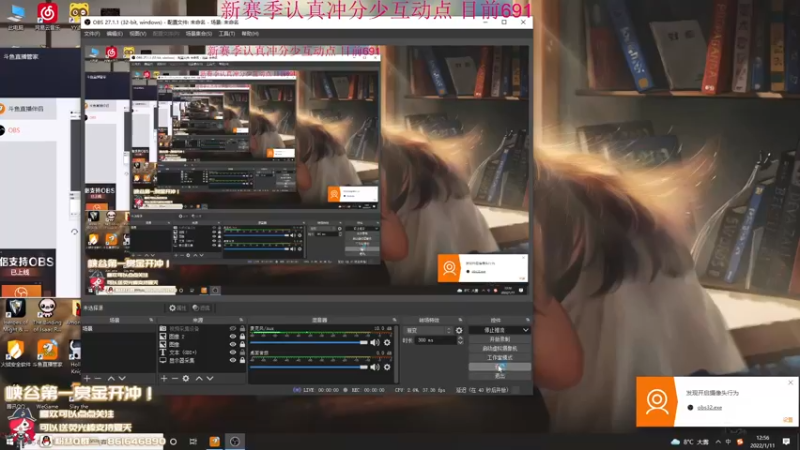The height and width of the screenshot is (450, 800).
Task: Move the source down in the Sources dock
Action: tap(210, 379)
